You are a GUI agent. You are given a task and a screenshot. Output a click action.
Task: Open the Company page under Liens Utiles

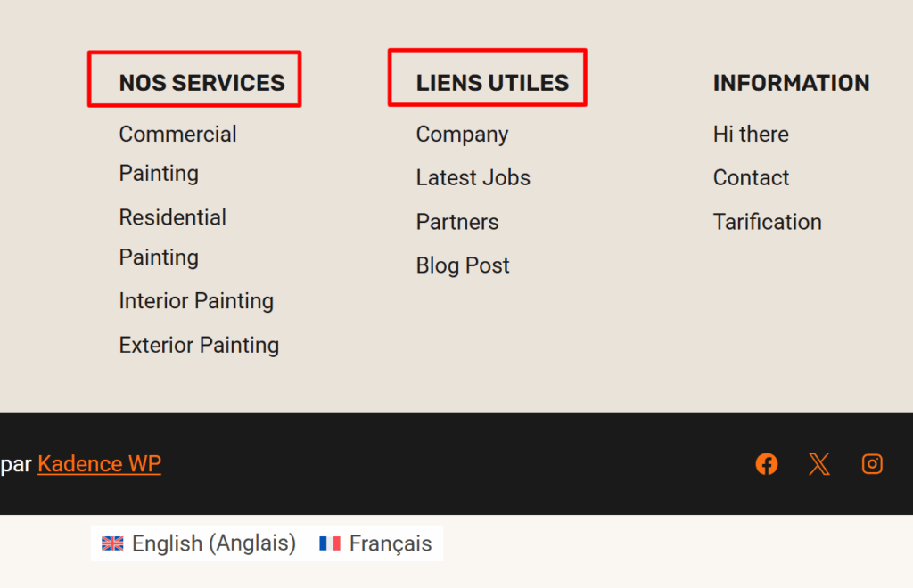[462, 134]
